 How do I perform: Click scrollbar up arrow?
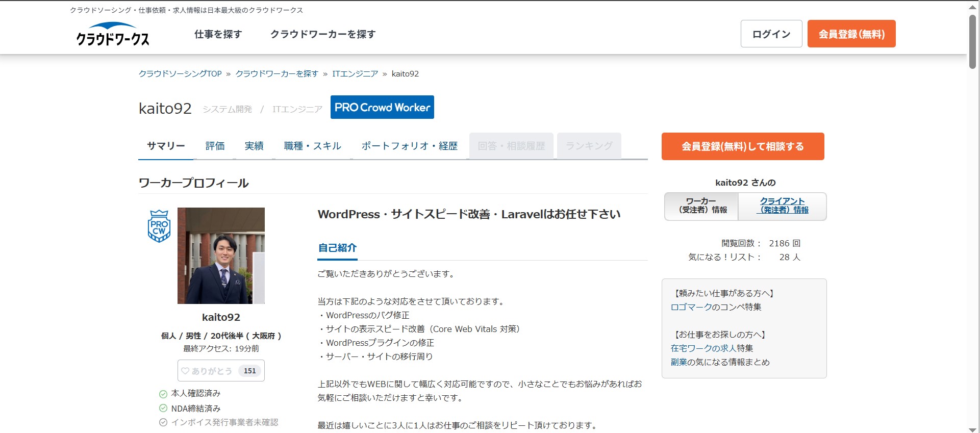coord(973,7)
